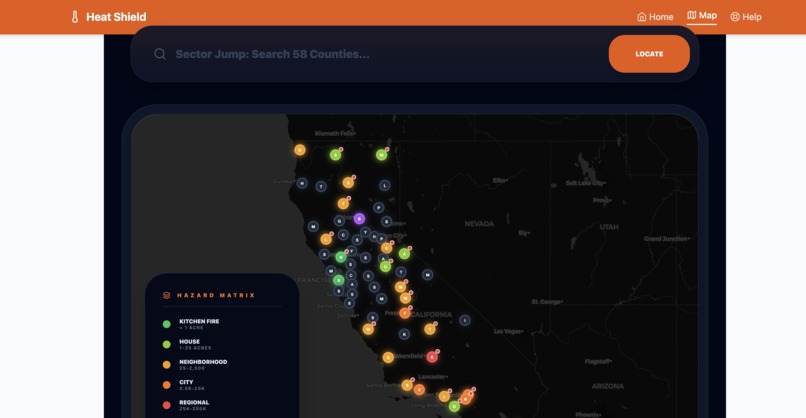Select the yellow marker on far northwest coast
Image resolution: width=806 pixels, height=418 pixels.
[300, 150]
